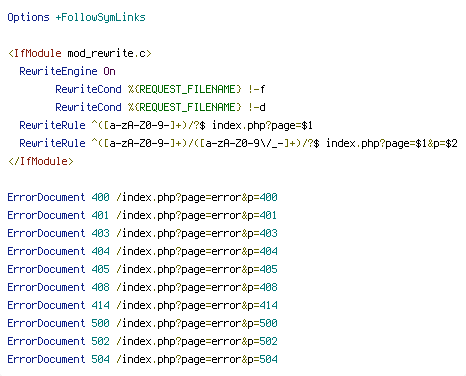Click 'index.php?page=$1&p=$2' rewrite target

(392, 143)
